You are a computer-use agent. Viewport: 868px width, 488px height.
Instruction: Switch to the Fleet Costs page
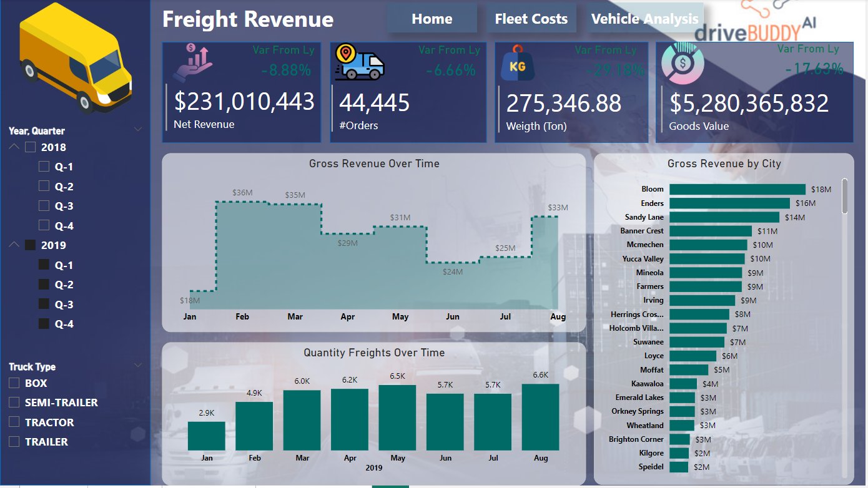(x=531, y=19)
